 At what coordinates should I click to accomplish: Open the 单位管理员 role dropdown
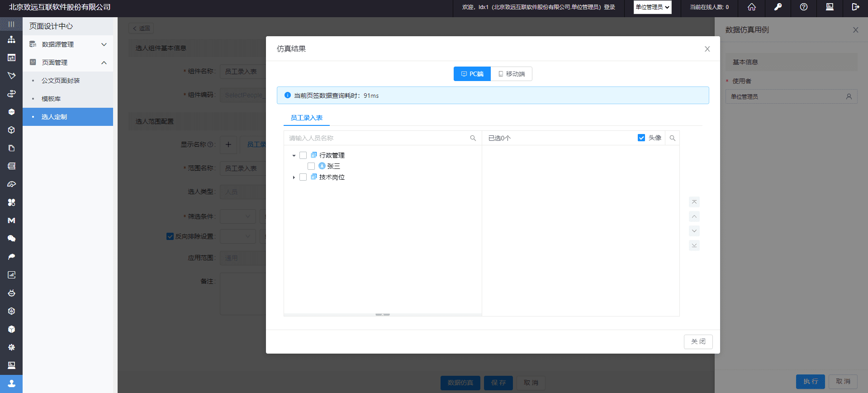652,7
